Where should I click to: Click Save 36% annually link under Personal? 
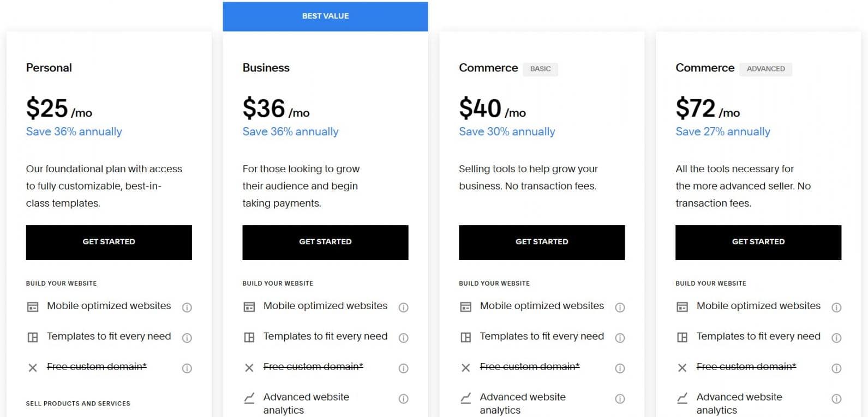(x=74, y=132)
